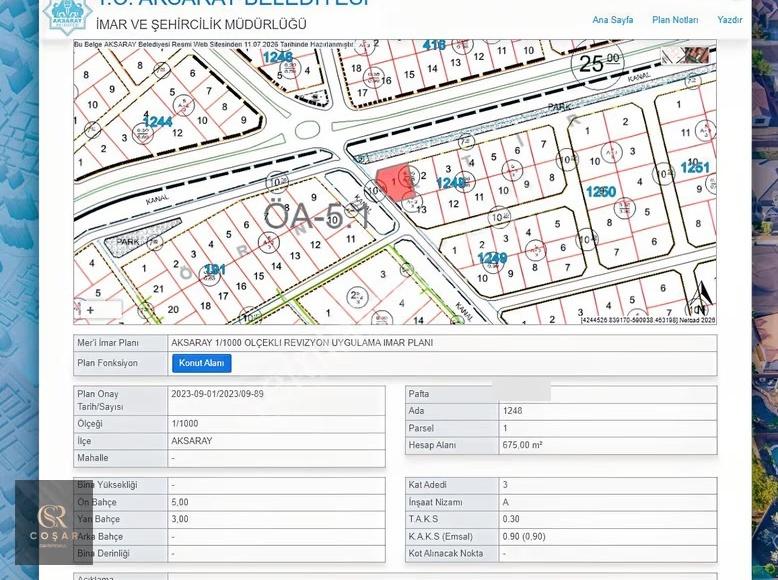
Task: Open Plan Notları
Action: (x=675, y=20)
